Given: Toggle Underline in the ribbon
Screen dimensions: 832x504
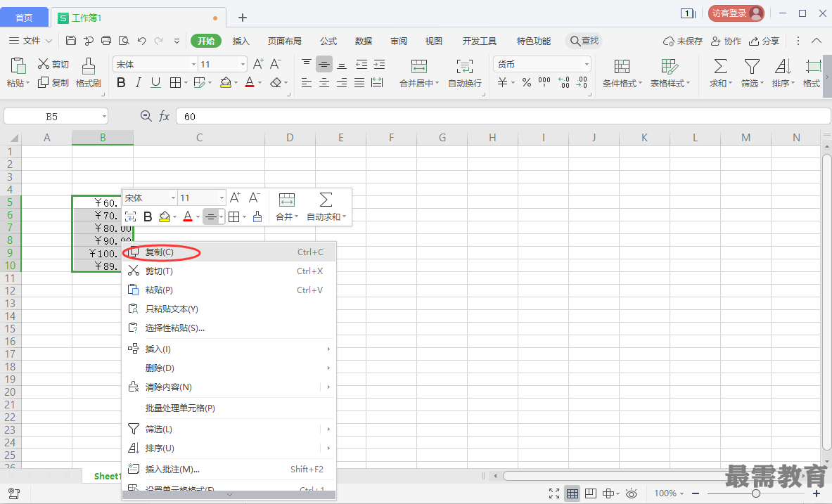Looking at the screenshot, I should click(x=155, y=82).
